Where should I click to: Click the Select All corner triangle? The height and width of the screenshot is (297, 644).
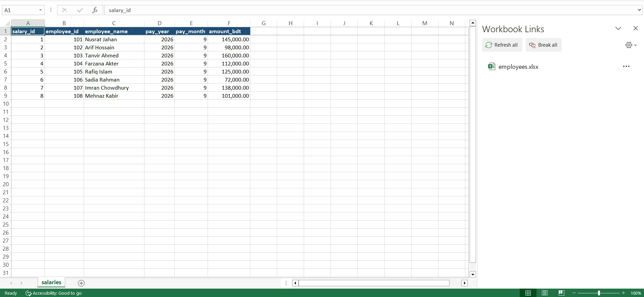(6, 23)
